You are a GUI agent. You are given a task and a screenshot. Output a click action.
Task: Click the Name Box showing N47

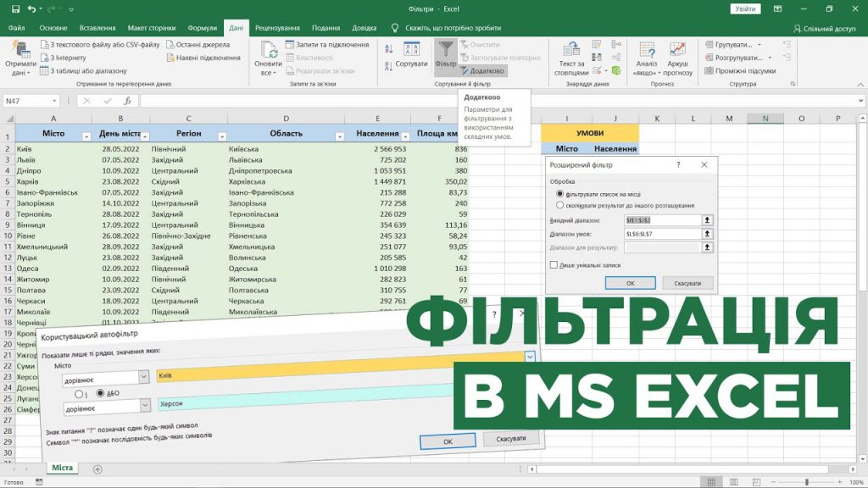click(30, 100)
